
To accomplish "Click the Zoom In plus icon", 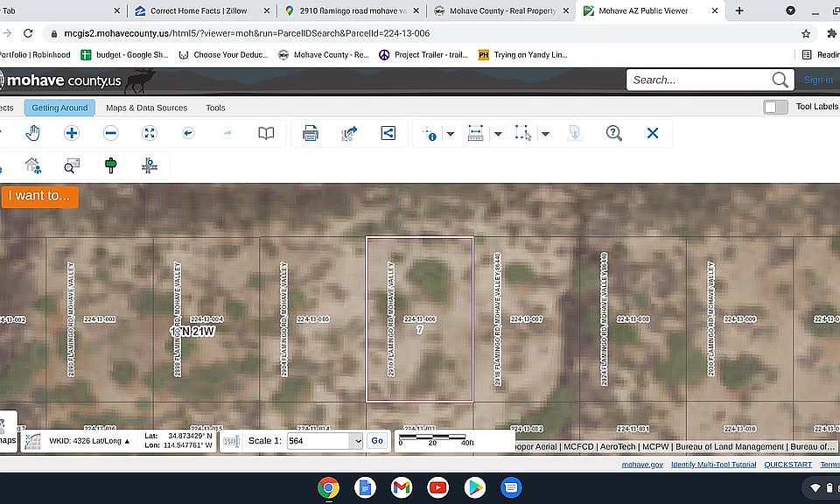I will coord(71,133).
